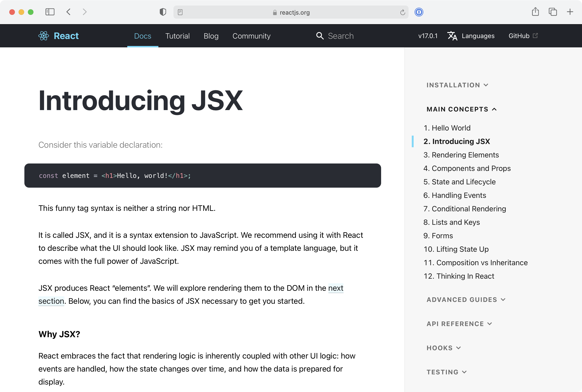Open '11. Composition vs Inheritance'

point(475,263)
